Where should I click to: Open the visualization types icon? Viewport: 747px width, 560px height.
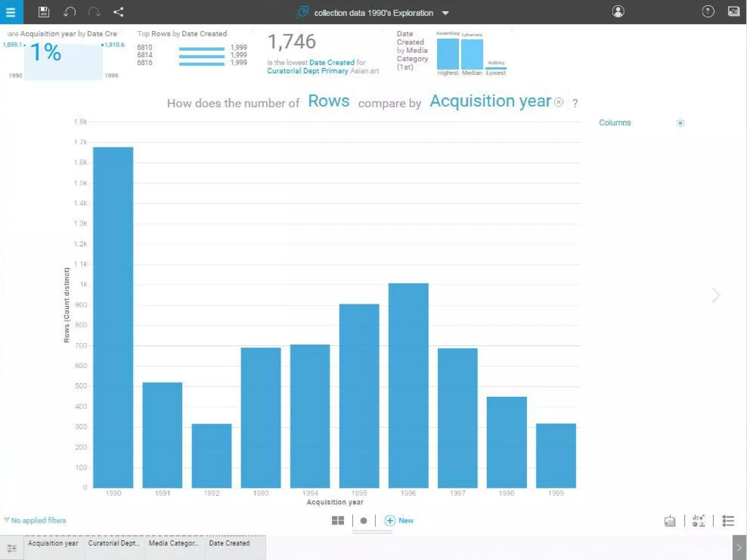(698, 521)
